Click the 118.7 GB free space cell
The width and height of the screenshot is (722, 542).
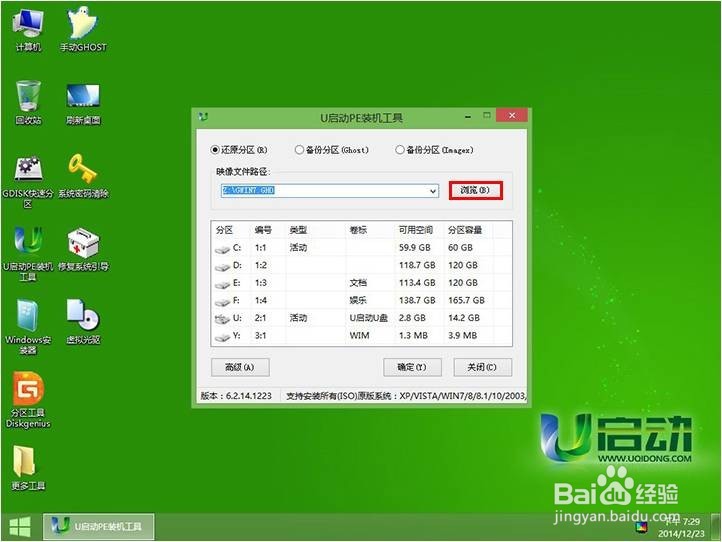417,265
